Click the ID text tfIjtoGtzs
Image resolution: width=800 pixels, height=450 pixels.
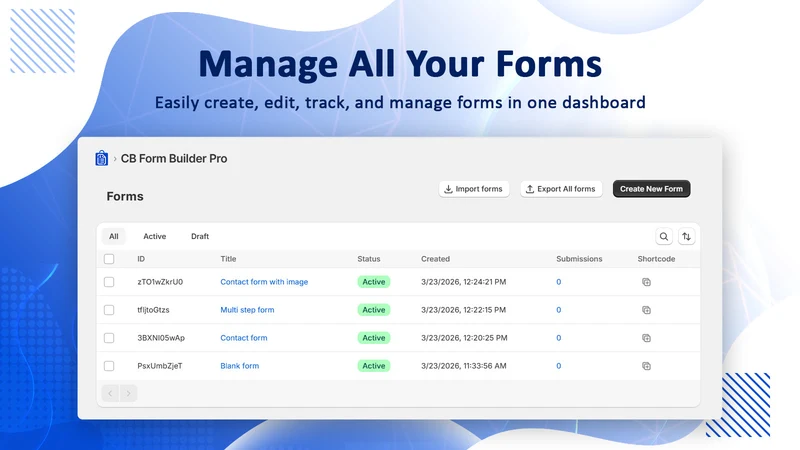tap(153, 310)
